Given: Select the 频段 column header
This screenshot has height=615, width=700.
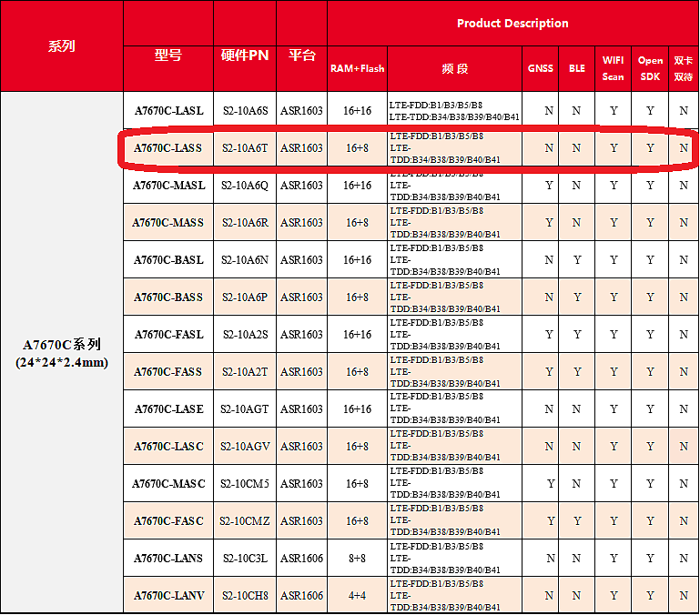Looking at the screenshot, I should pos(454,69).
